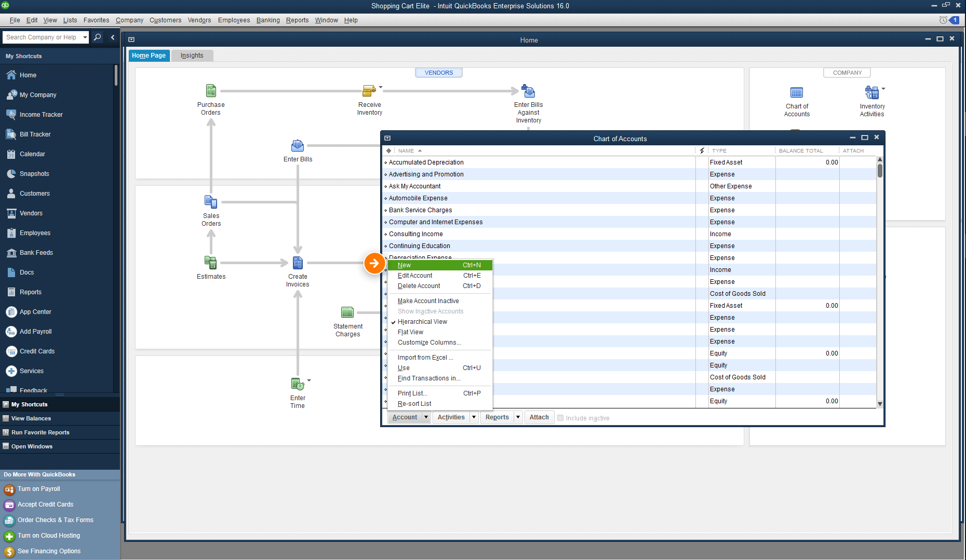966x560 pixels.
Task: Click the Account button
Action: [405, 417]
